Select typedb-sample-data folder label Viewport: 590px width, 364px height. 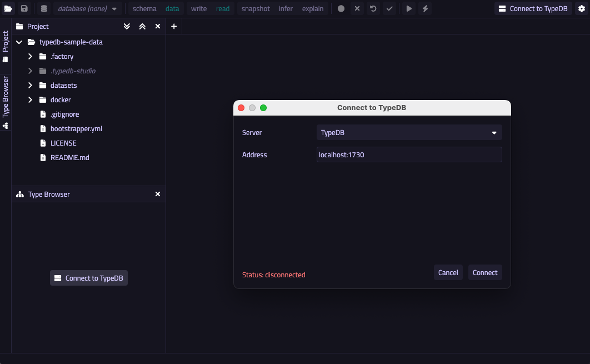tap(71, 42)
